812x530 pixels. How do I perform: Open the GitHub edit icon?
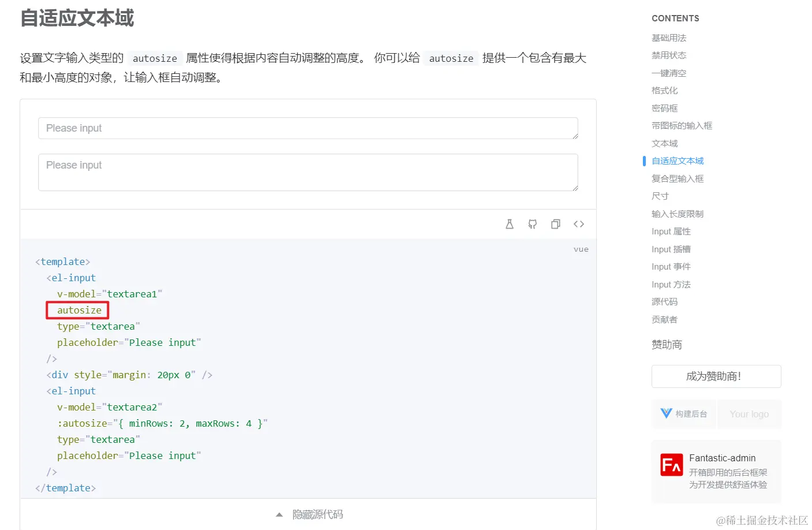533,224
